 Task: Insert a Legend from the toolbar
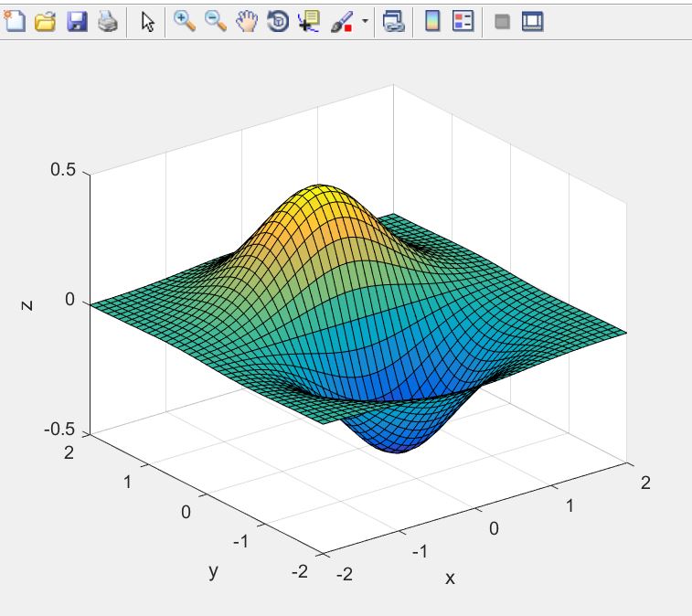pos(463,21)
